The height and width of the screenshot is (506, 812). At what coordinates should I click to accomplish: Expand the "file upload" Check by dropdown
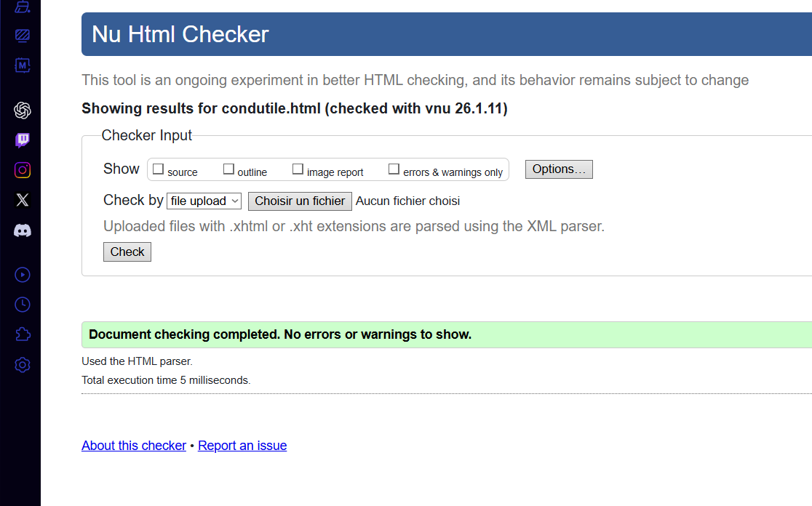(204, 201)
